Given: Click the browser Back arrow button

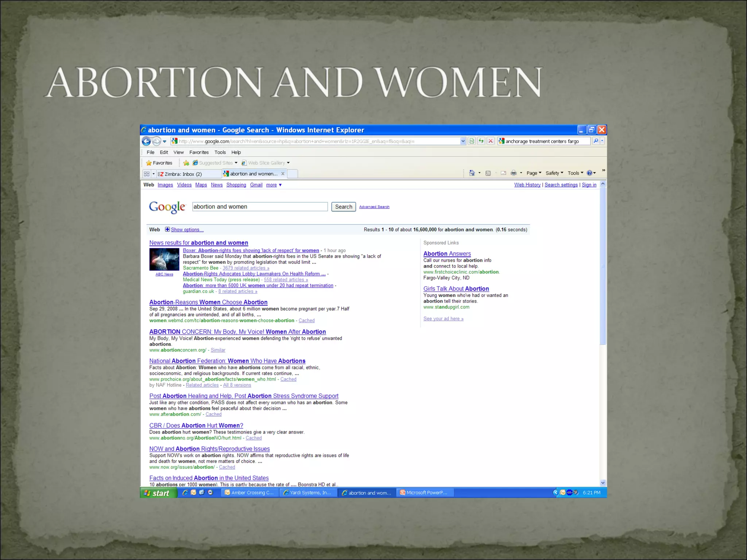Looking at the screenshot, I should (x=146, y=141).
